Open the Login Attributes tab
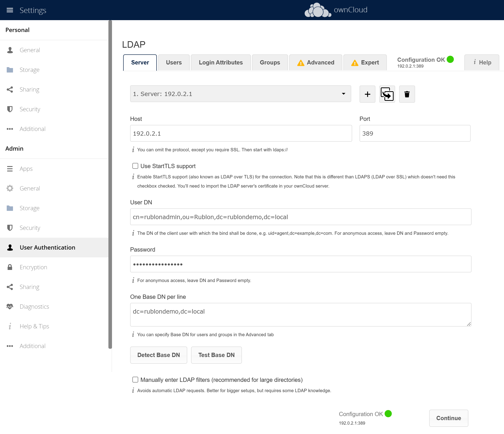 [221, 62]
